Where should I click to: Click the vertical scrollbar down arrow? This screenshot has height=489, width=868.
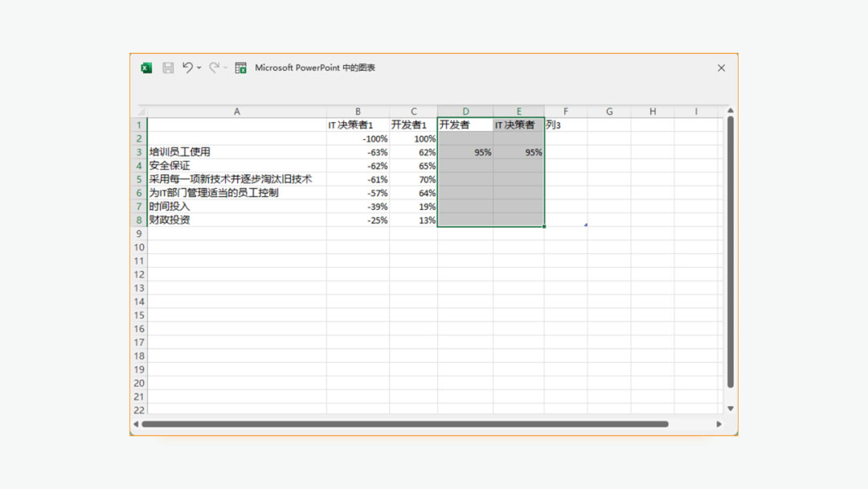[x=731, y=409]
